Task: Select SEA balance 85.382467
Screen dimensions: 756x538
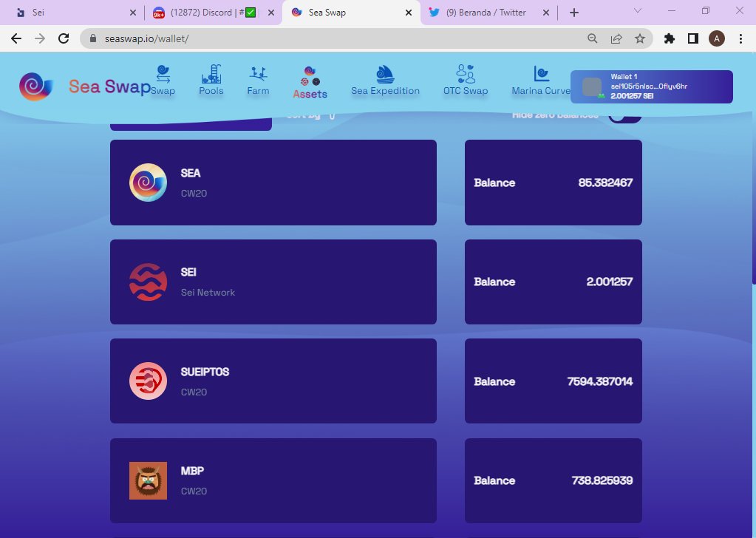Action: click(x=605, y=183)
